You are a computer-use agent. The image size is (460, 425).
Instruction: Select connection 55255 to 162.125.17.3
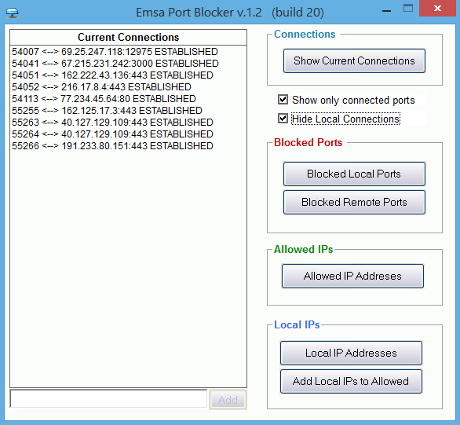107,111
